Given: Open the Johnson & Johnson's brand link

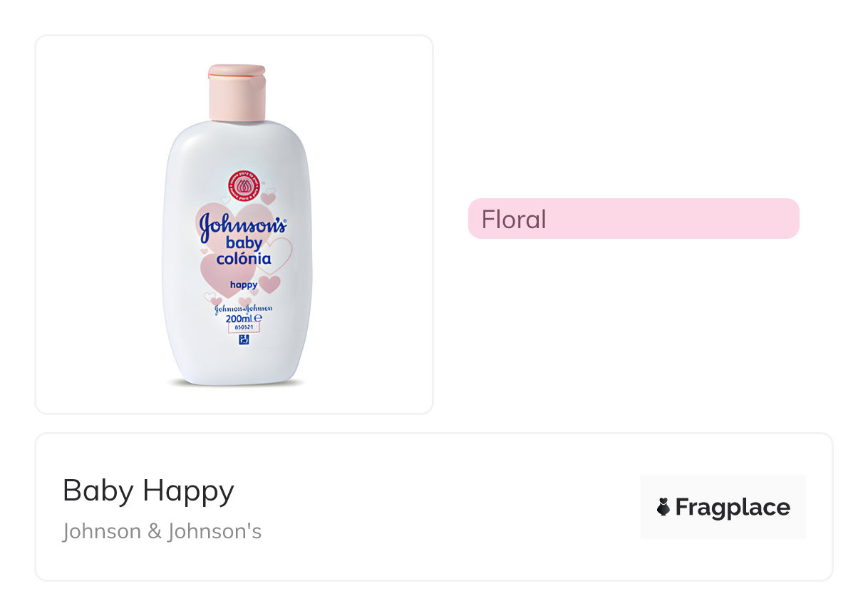Looking at the screenshot, I should click(x=162, y=532).
